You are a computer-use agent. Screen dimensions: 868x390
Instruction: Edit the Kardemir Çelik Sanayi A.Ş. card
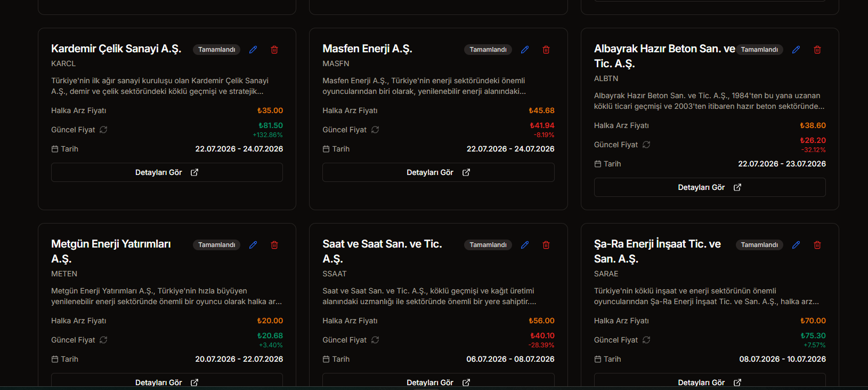(x=253, y=50)
